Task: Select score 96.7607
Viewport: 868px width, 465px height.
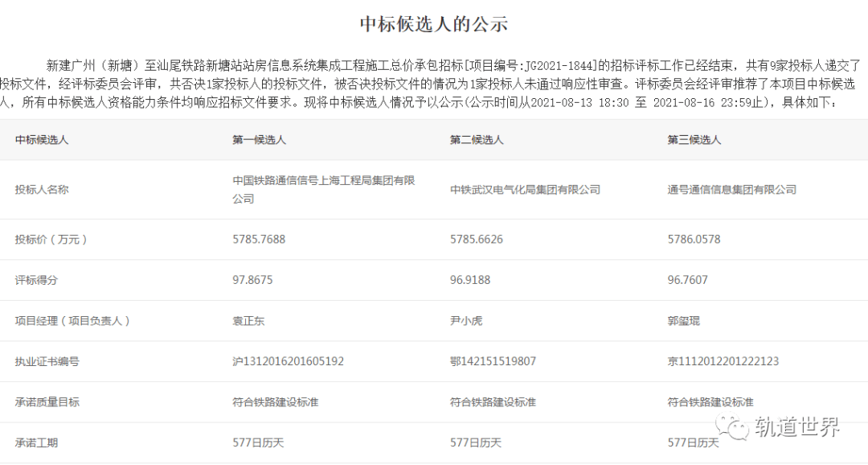Action: pyautogui.click(x=687, y=280)
